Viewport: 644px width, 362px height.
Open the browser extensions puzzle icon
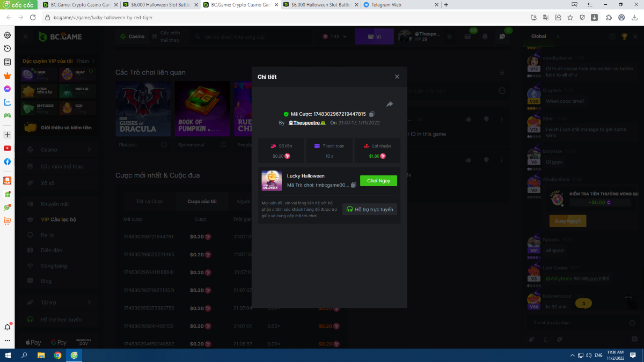click(x=609, y=17)
